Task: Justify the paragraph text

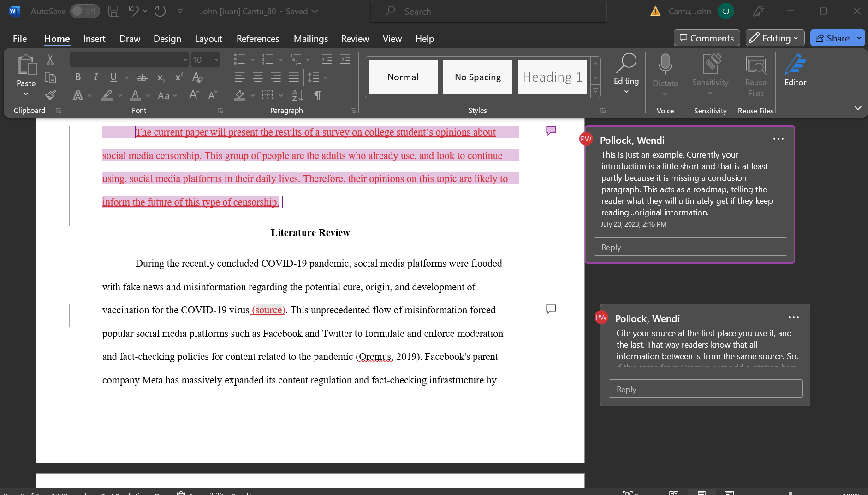Action: (x=294, y=77)
